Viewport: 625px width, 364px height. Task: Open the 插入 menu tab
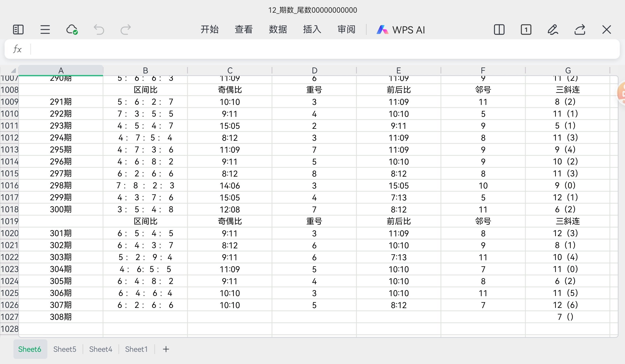coord(312,30)
